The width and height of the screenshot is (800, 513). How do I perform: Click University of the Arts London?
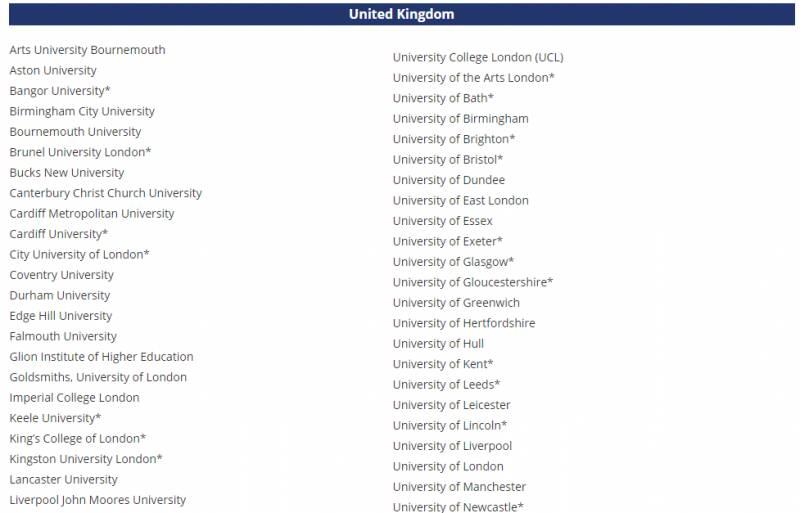click(473, 77)
